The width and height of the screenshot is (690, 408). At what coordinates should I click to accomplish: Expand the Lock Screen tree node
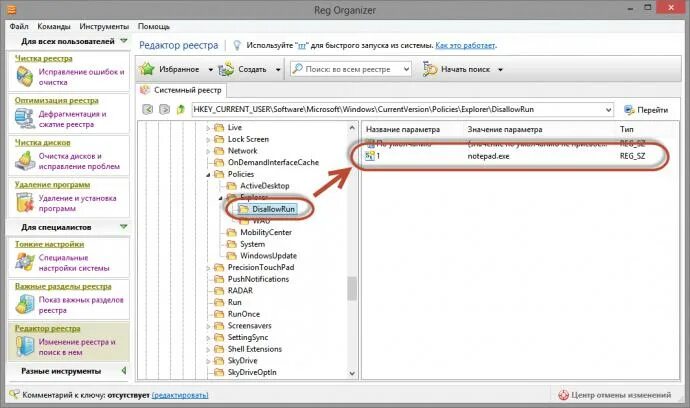pyautogui.click(x=208, y=140)
